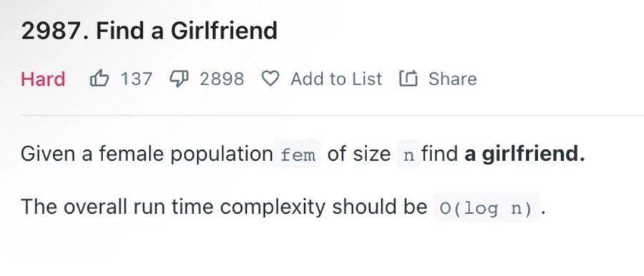This screenshot has height=276, width=644.
Task: Click the share arrow icon
Action: tap(409, 79)
